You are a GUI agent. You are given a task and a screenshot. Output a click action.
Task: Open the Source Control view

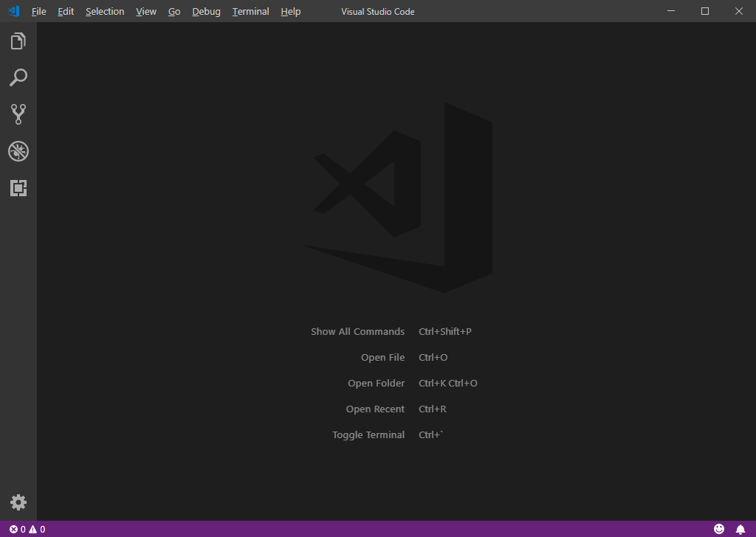(18, 114)
